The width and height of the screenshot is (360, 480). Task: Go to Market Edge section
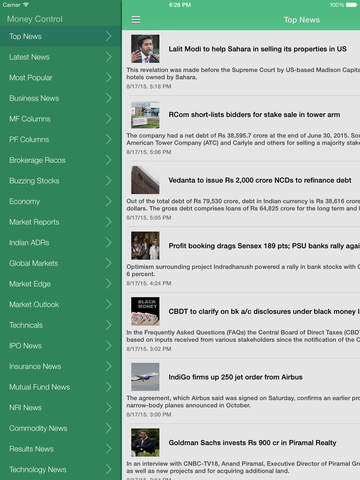pyautogui.click(x=61, y=284)
